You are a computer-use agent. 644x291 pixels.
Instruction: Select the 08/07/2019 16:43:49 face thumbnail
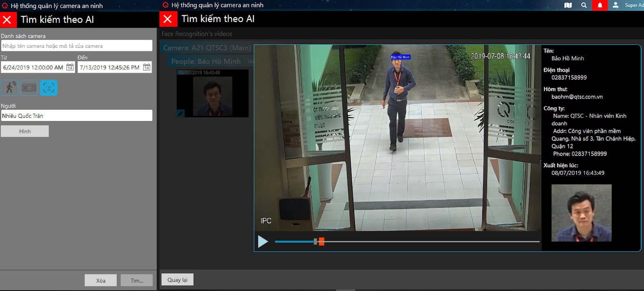(x=213, y=94)
